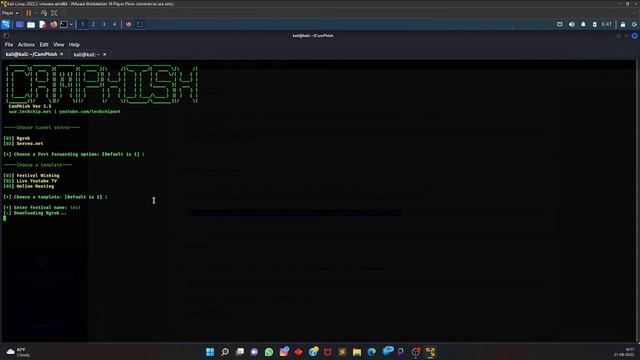Click the 'Ngrok' option text
Viewport: 640px width, 360px height.
point(23,138)
